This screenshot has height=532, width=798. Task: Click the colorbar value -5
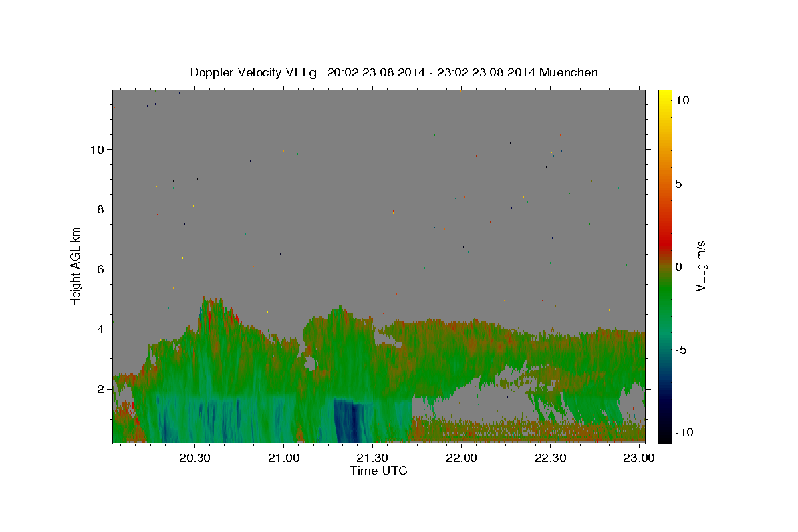[x=680, y=350]
